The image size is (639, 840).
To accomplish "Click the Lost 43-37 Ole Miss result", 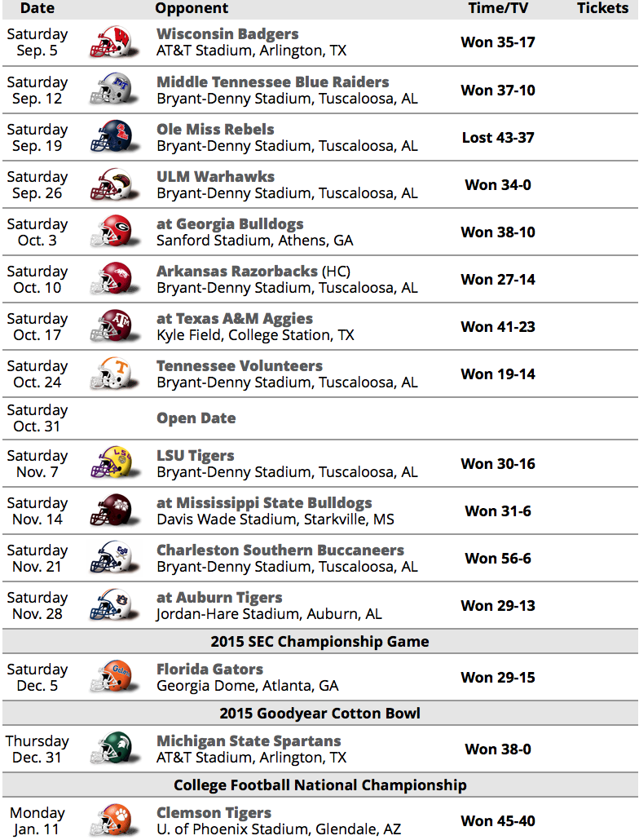I will [498, 138].
